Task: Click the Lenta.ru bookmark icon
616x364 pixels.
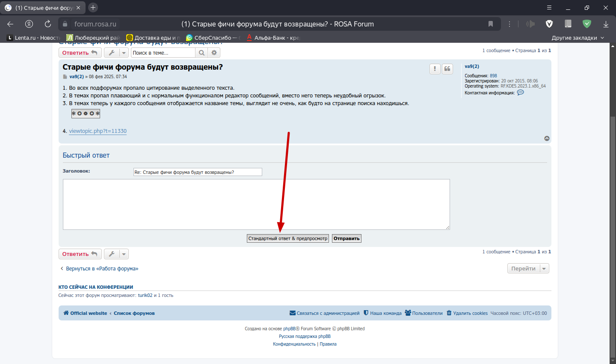Action: pos(9,38)
